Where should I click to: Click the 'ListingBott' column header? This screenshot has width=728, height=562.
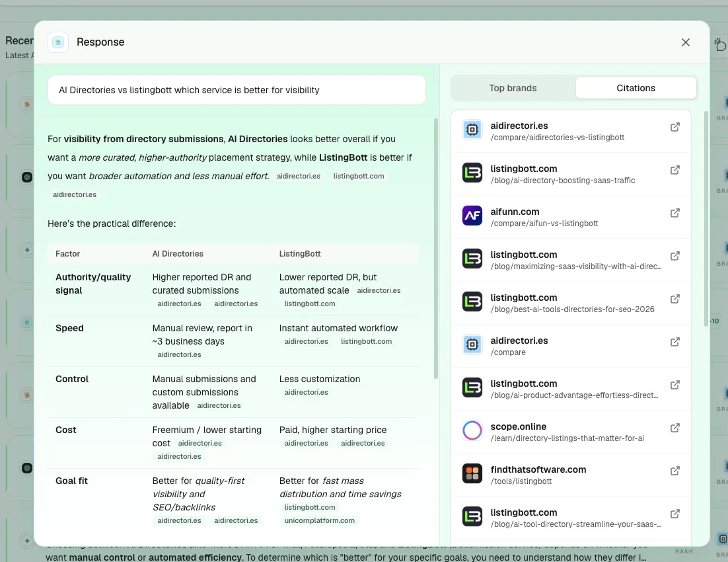300,254
